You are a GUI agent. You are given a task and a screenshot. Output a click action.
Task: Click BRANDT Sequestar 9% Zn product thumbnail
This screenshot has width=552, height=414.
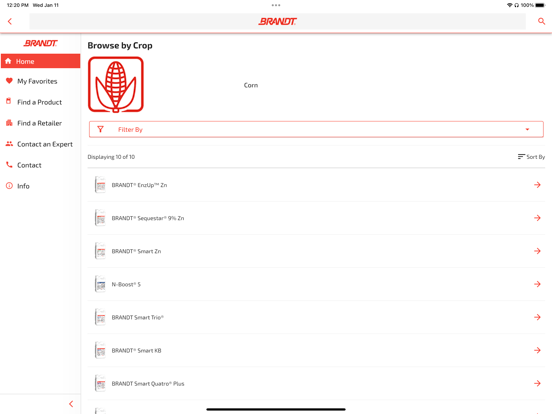coord(100,218)
